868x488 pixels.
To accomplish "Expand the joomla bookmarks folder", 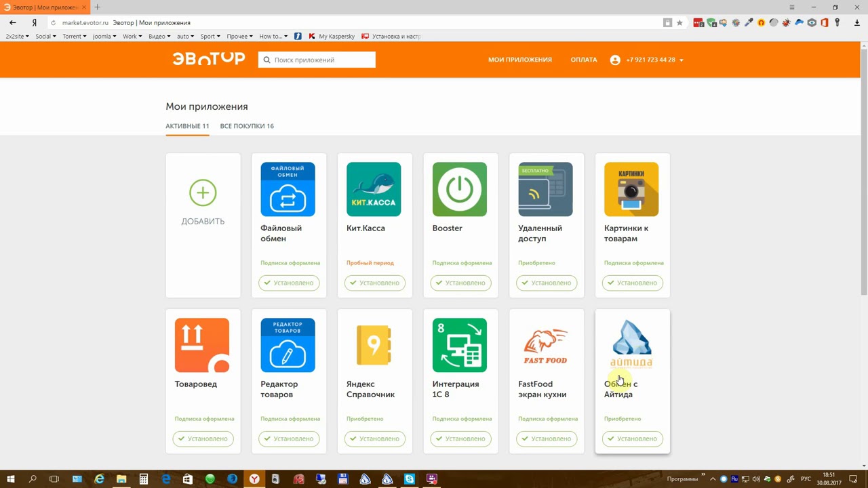I will [104, 37].
